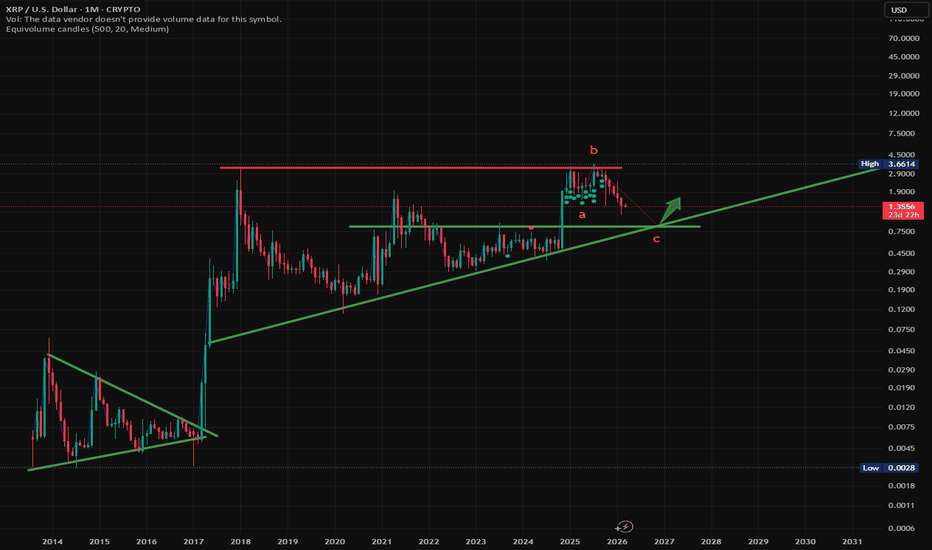Image resolution: width=932 pixels, height=550 pixels.
Task: Select the Equivolume candles indicator legend
Action: [x=87, y=29]
